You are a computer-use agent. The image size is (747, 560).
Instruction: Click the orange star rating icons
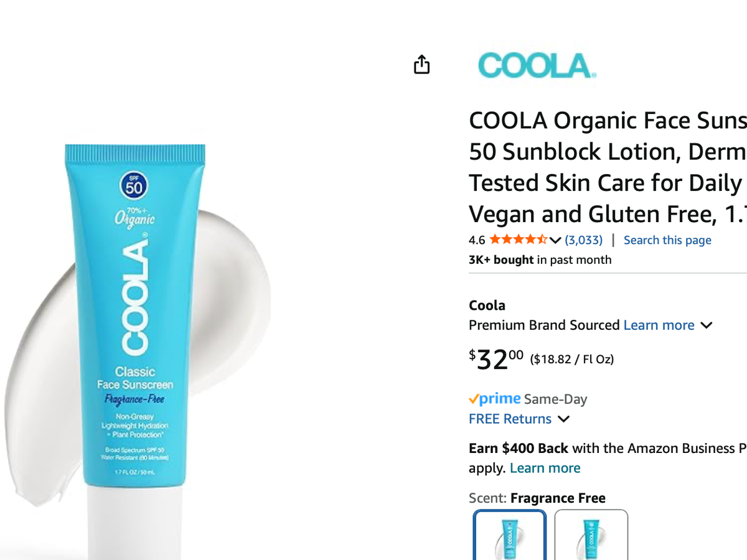coord(518,240)
